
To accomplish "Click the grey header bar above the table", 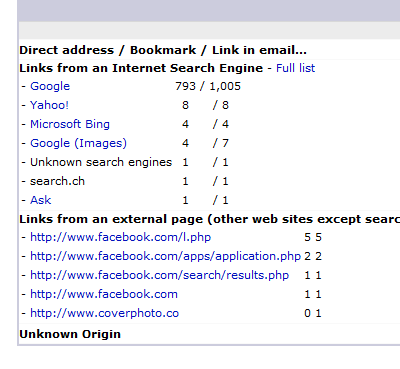I will tap(209, 11).
